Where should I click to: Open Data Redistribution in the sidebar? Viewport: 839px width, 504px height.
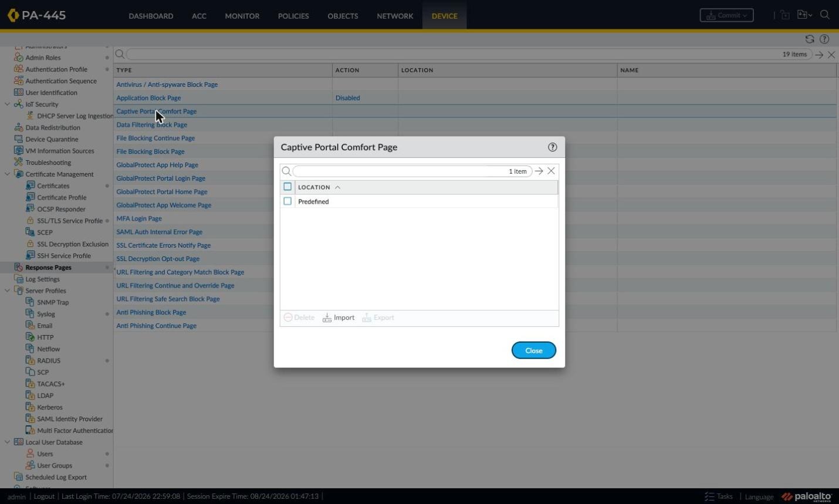coord(53,128)
